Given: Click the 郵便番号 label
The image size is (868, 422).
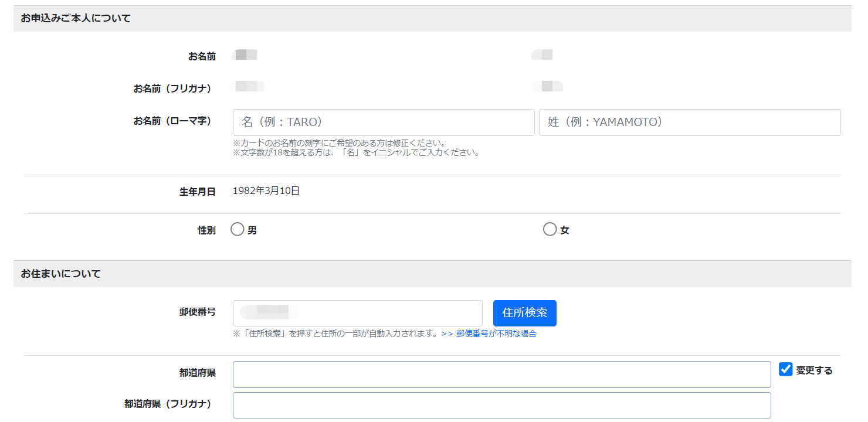Looking at the screenshot, I should pyautogui.click(x=198, y=312).
